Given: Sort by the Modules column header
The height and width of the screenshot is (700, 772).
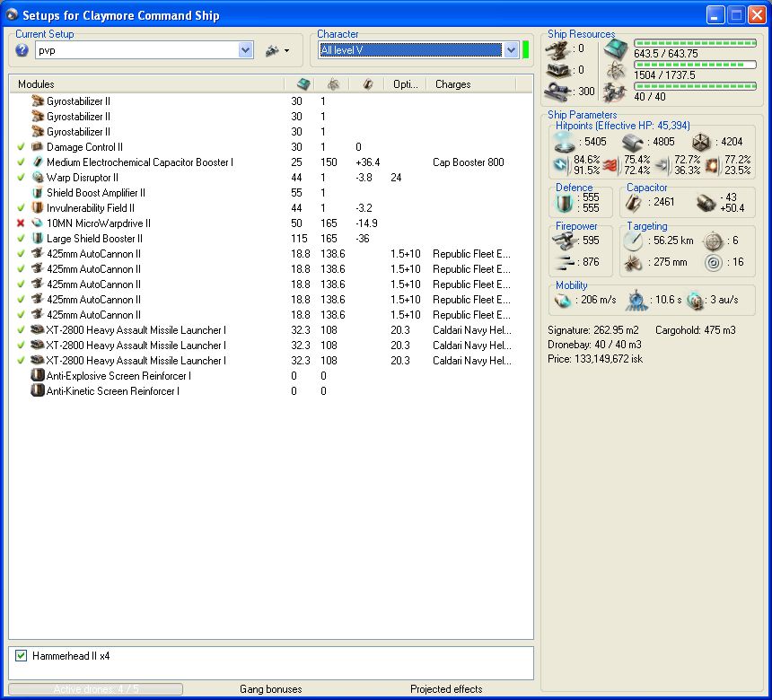Looking at the screenshot, I should tap(146, 84).
